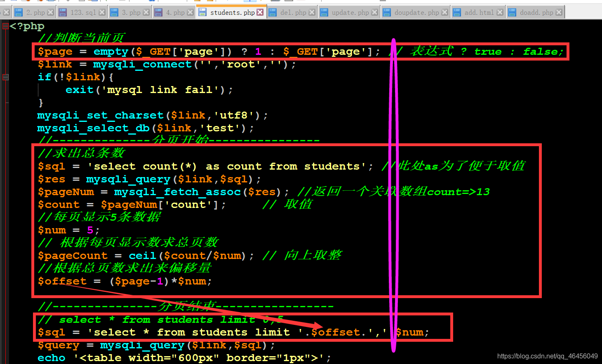Close the students.php tab

tap(260, 12)
